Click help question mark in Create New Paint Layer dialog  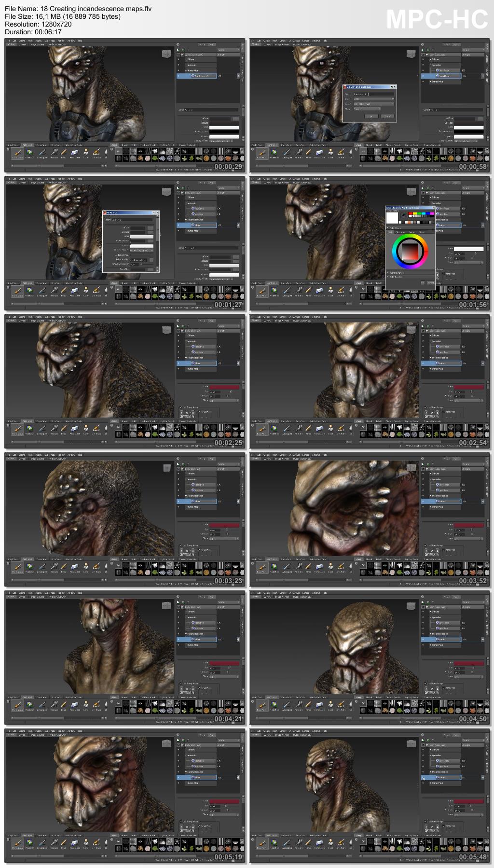tap(391, 87)
